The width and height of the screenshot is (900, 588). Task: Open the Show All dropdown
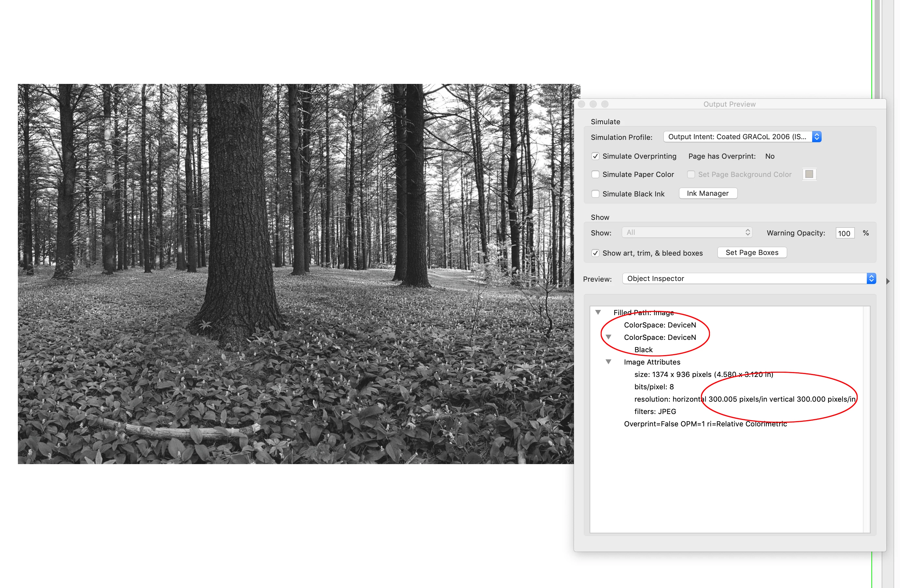pyautogui.click(x=687, y=233)
